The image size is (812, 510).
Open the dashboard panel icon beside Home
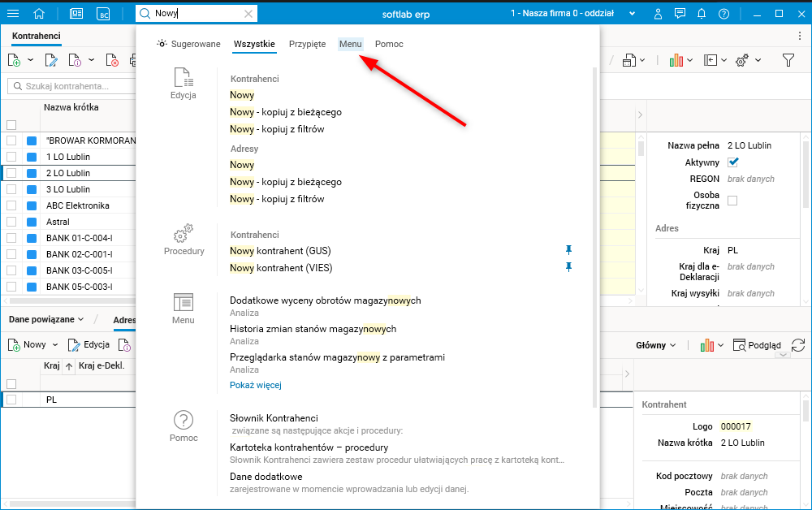point(76,14)
